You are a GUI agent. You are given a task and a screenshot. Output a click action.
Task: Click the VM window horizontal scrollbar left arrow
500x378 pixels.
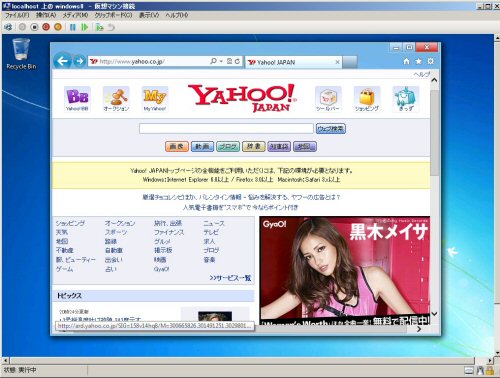5,361
